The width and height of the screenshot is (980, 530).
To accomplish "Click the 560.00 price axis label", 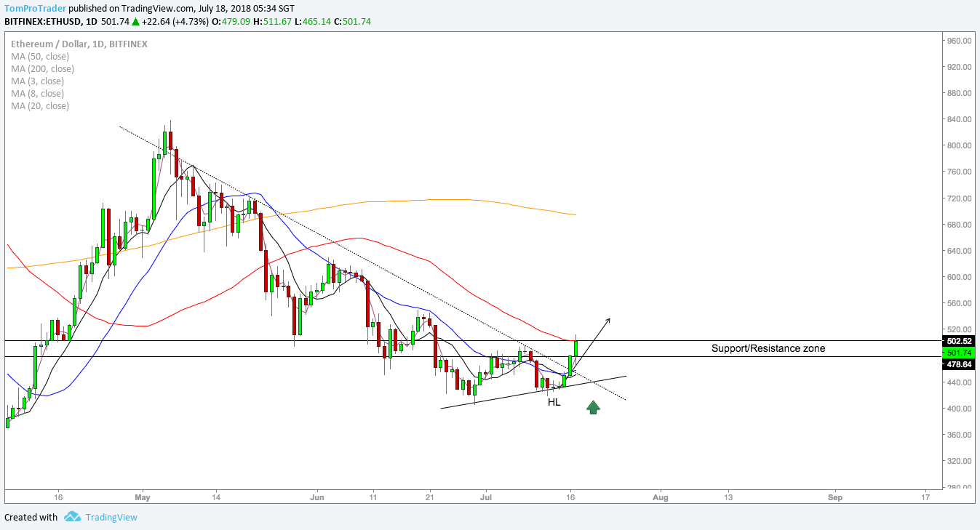I will point(960,303).
